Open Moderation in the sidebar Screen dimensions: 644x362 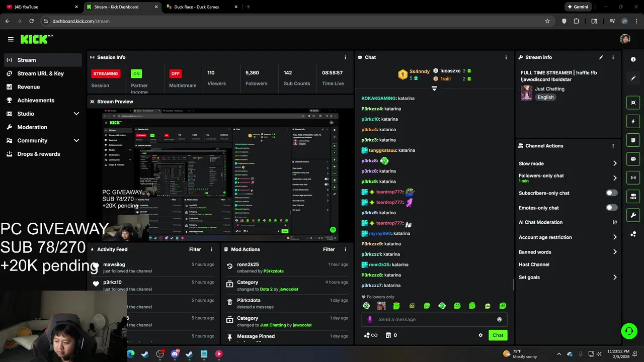pos(43,127)
